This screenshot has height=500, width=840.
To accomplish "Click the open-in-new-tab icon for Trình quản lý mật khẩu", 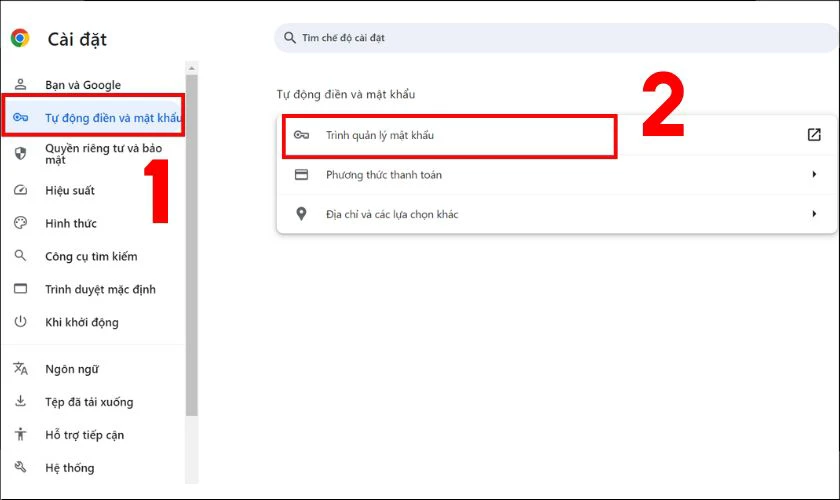I will pos(814,135).
